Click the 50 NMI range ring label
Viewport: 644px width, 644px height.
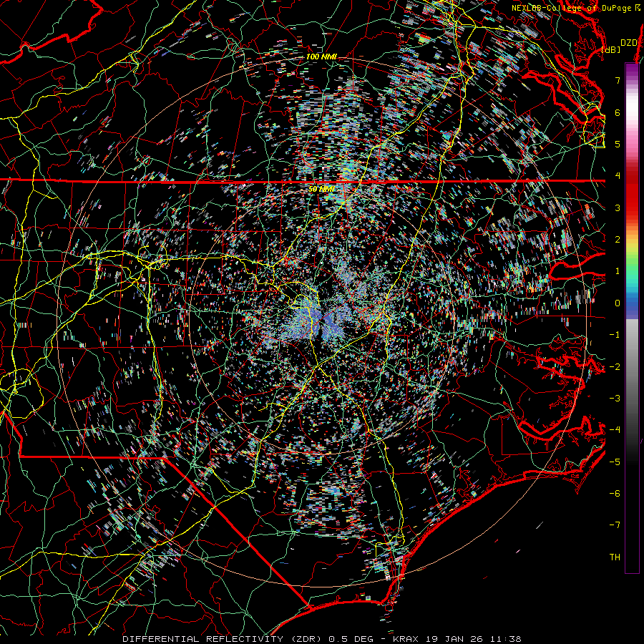tap(321, 190)
